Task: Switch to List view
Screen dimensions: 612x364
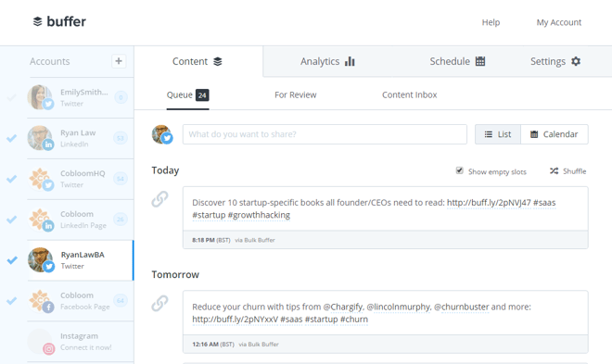Action: (498, 134)
